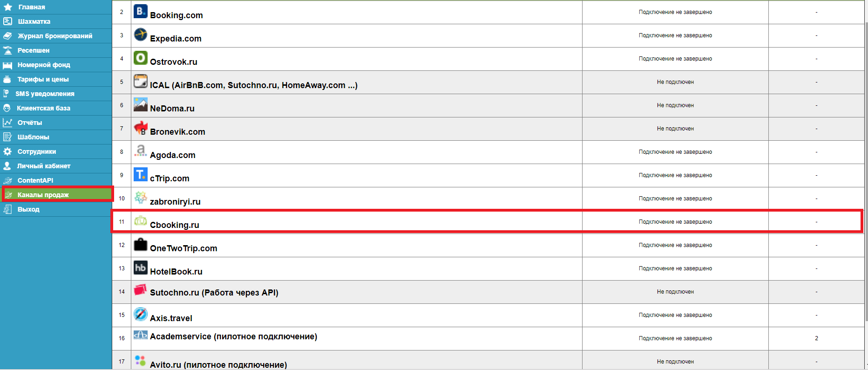This screenshot has width=868, height=371.
Task: Click the Личный кабинет person icon
Action: coord(7,166)
